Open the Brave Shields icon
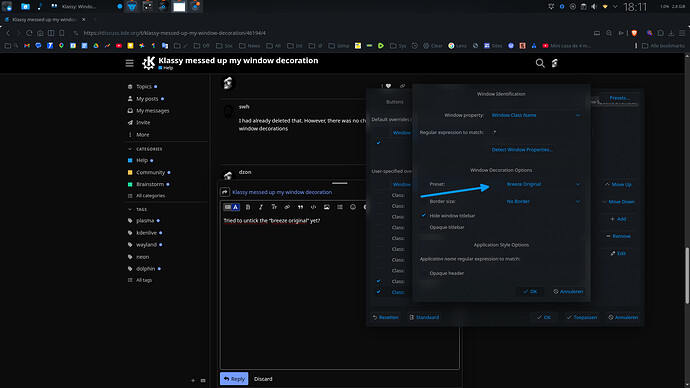 [x=634, y=33]
